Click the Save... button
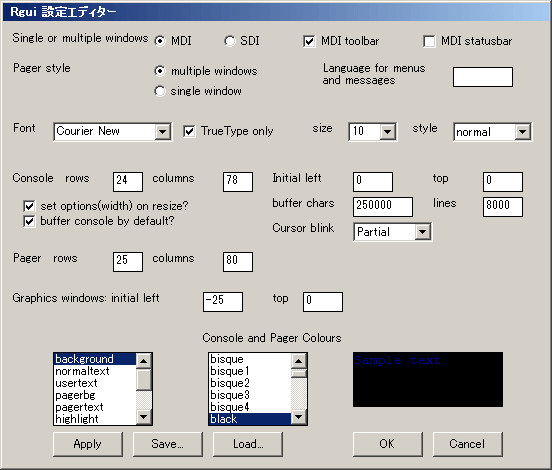This screenshot has height=470, width=552. pyautogui.click(x=168, y=444)
